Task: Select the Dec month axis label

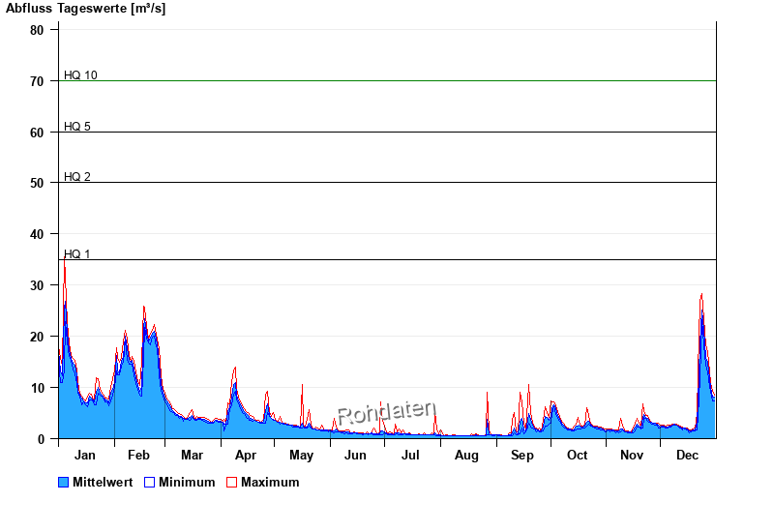Action: pyautogui.click(x=687, y=456)
